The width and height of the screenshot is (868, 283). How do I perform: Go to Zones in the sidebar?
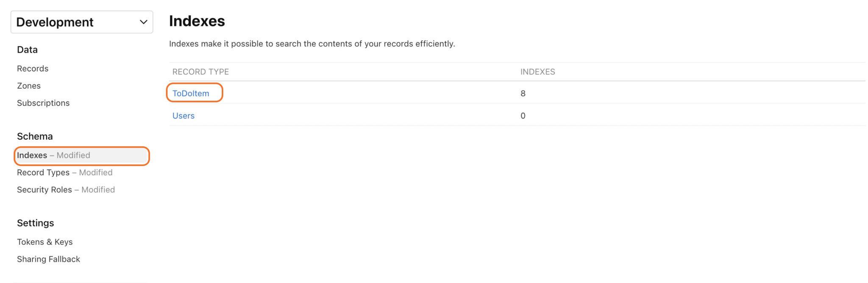pyautogui.click(x=29, y=86)
